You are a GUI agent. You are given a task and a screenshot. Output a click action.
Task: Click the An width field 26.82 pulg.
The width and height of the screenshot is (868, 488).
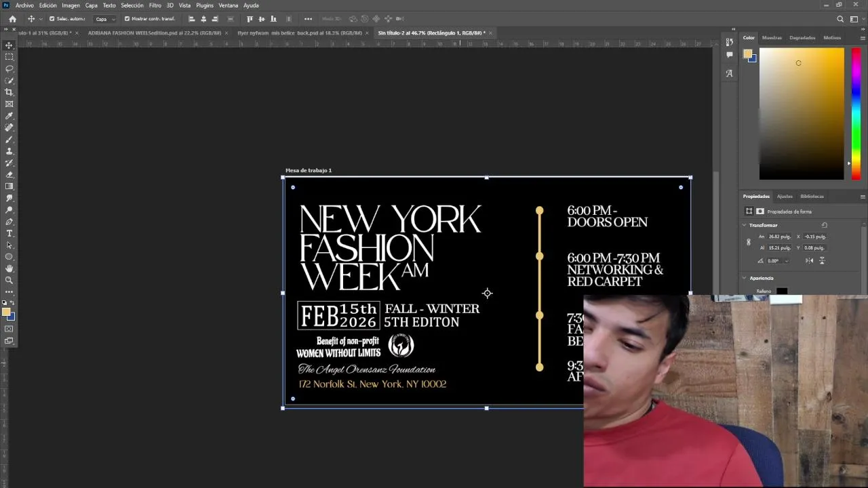coord(779,237)
